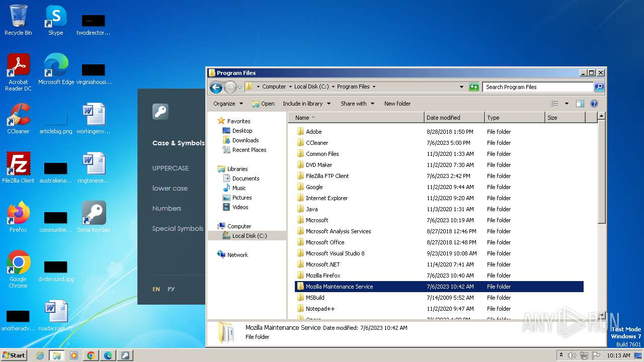Click Local Disk (C:) in the breadcrumb
This screenshot has height=362, width=644.
coord(311,87)
